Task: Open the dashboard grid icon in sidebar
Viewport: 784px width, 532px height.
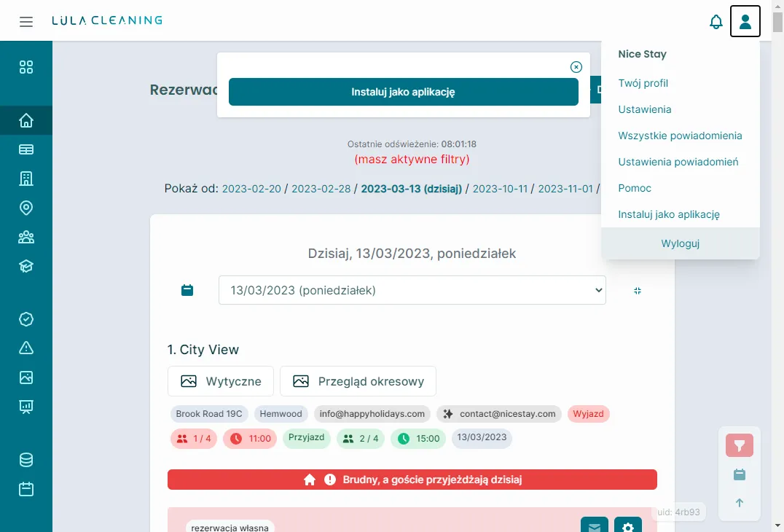Action: tap(26, 68)
